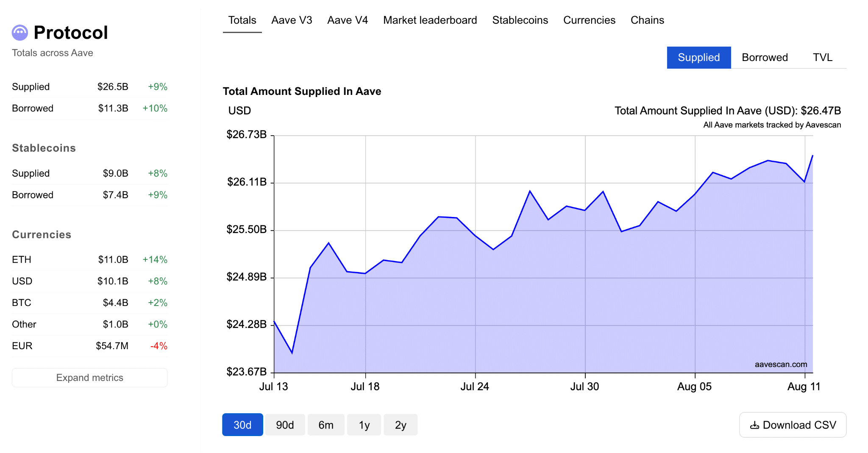Click the Aave ghost logo icon
The image size is (868, 453).
click(20, 33)
